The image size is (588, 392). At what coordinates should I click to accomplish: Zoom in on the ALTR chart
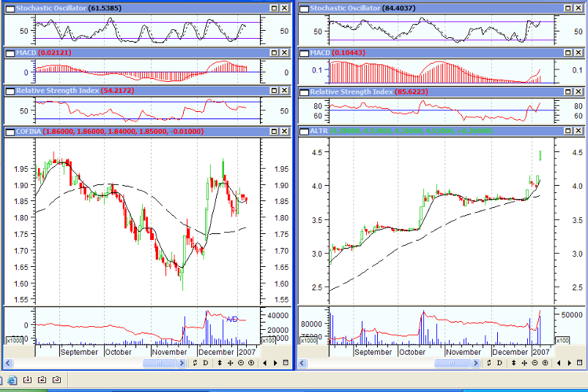546,363
